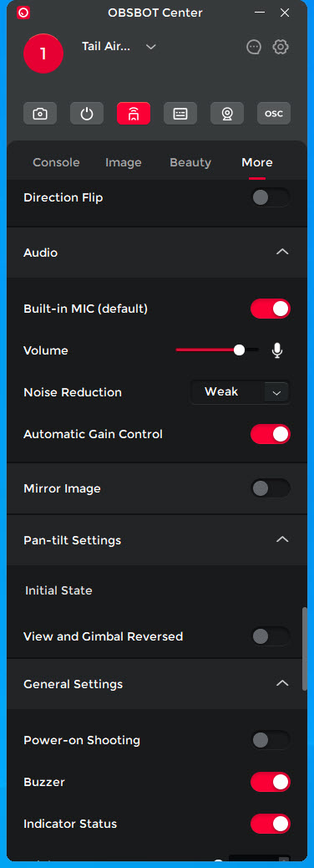Click the camera snapshot icon button
The height and width of the screenshot is (868, 314).
point(40,114)
